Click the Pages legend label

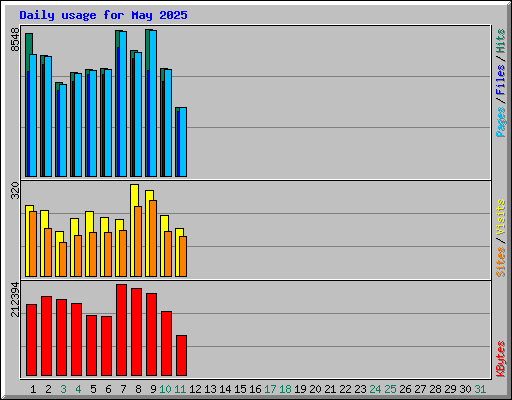(x=500, y=122)
